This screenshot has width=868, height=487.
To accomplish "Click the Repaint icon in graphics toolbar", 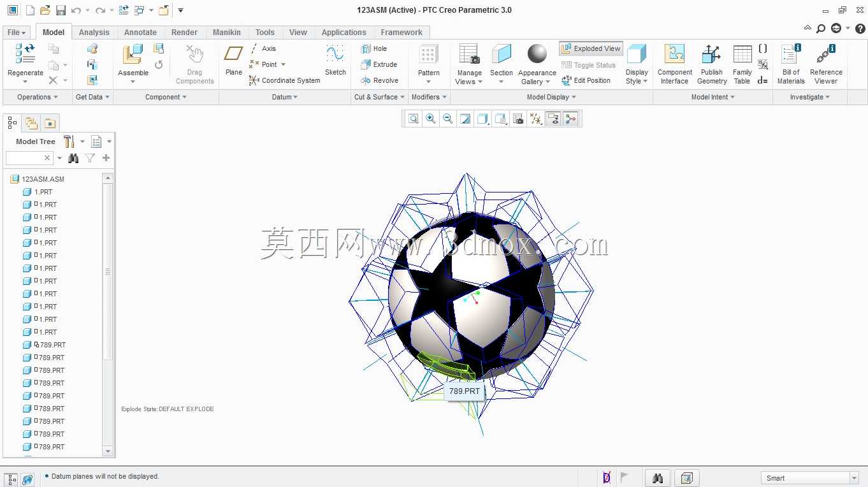I will [x=465, y=119].
